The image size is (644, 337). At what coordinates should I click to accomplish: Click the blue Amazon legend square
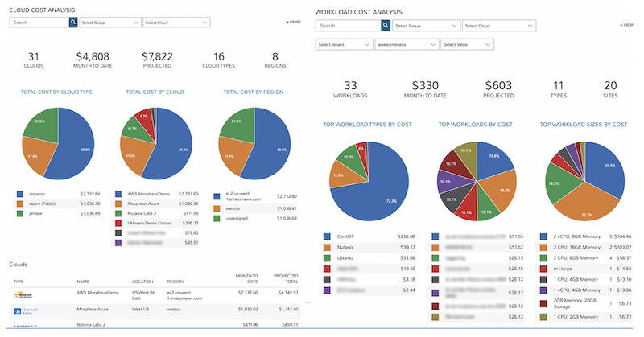click(21, 194)
